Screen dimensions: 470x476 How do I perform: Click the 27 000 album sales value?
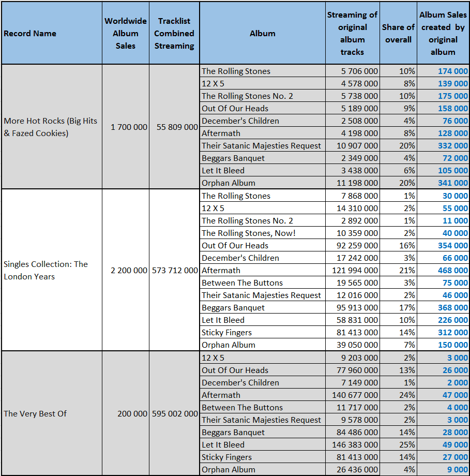(455, 457)
